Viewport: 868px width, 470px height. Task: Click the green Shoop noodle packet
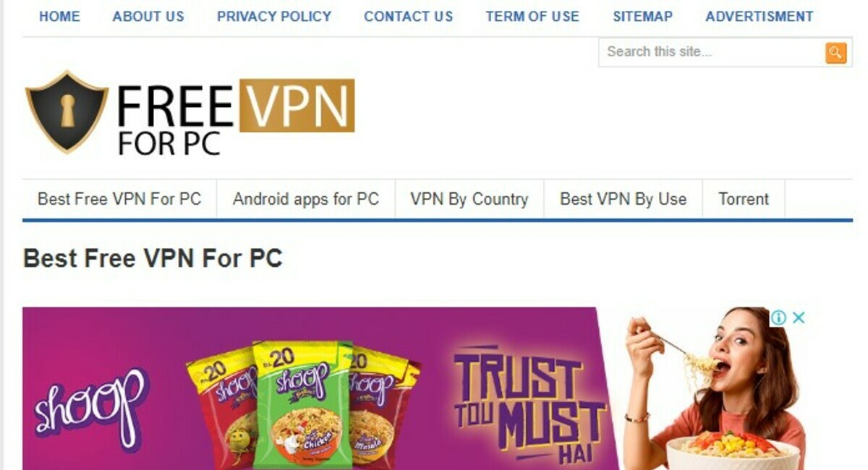tap(303, 403)
